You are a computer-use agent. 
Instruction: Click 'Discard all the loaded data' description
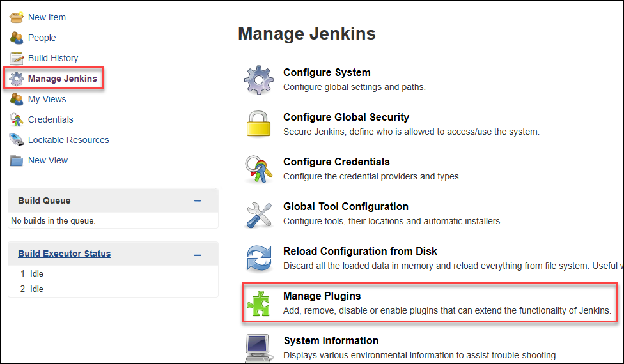pos(453,266)
